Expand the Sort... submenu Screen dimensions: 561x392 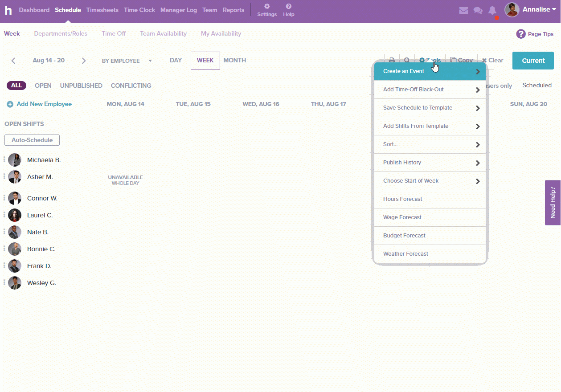430,144
